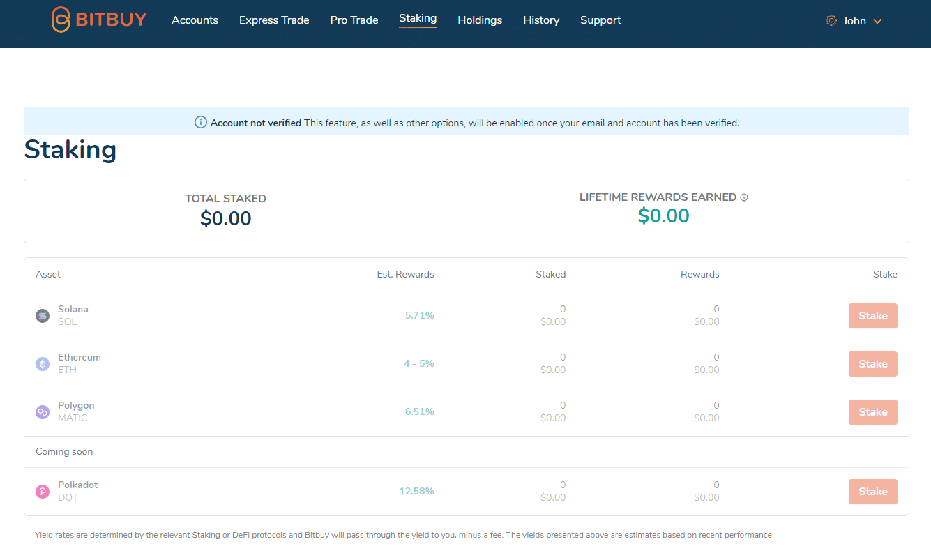Click the Solana asset name

click(x=73, y=309)
